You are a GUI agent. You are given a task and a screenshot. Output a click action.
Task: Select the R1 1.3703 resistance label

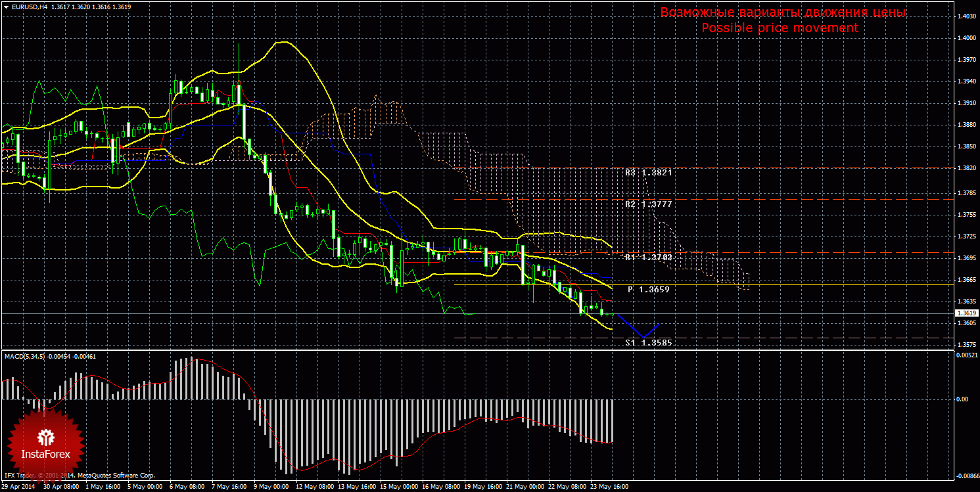(648, 257)
